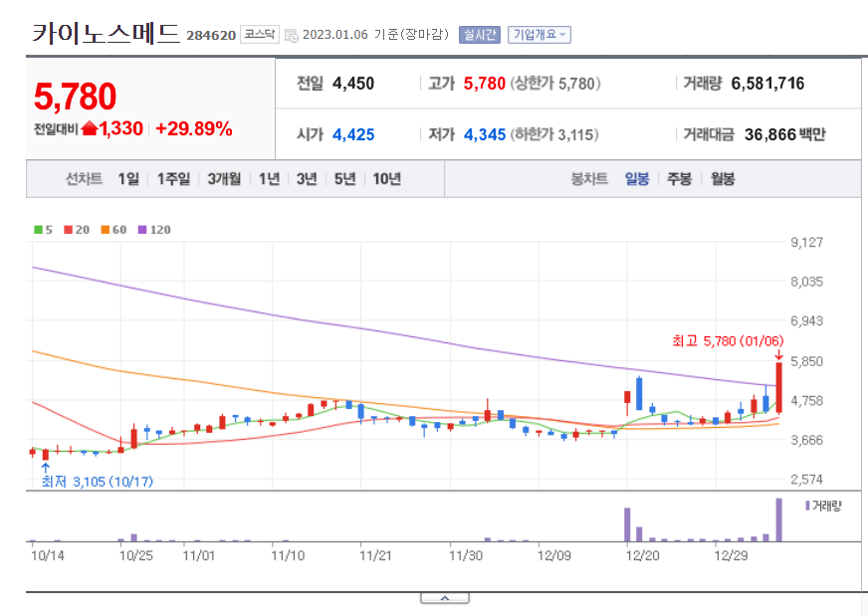Click the purple 120-day moving average swatch
This screenshot has width=868, height=616.
pos(142,230)
